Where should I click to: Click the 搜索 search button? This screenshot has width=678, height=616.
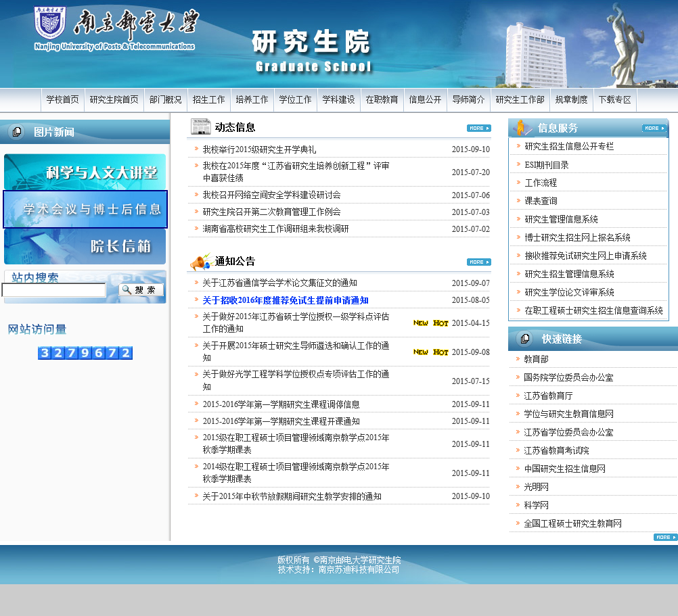[141, 290]
